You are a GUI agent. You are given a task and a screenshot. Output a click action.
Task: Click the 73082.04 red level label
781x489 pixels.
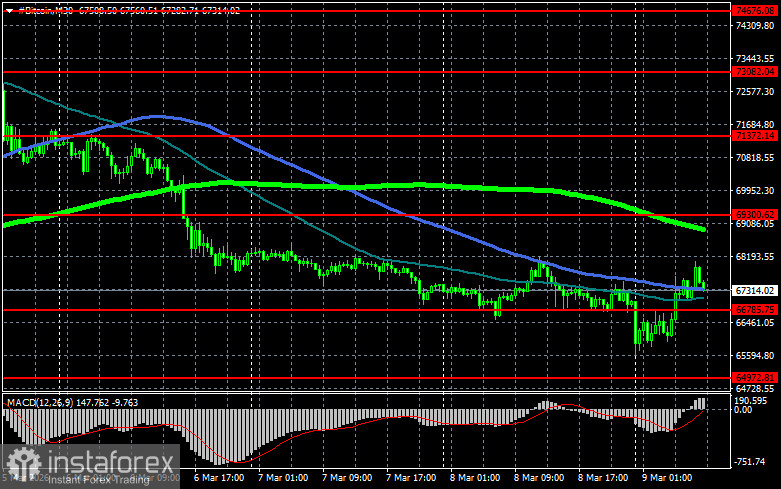[756, 72]
